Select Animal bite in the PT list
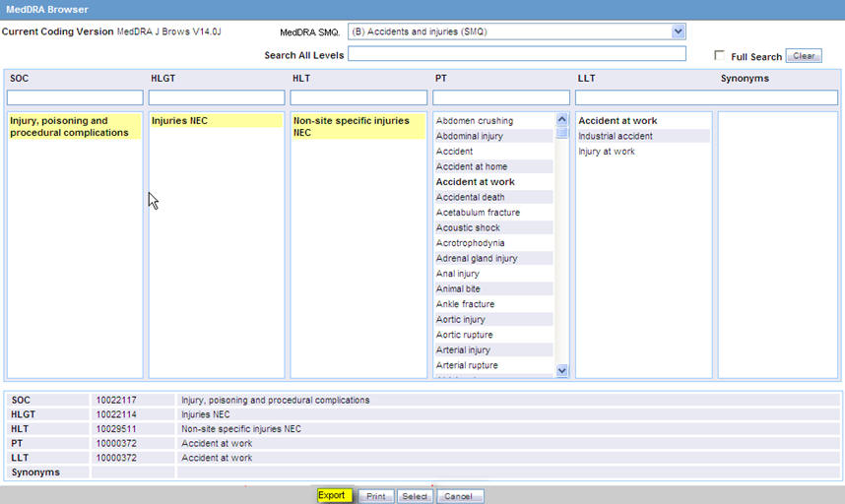The width and height of the screenshot is (845, 504). [458, 289]
